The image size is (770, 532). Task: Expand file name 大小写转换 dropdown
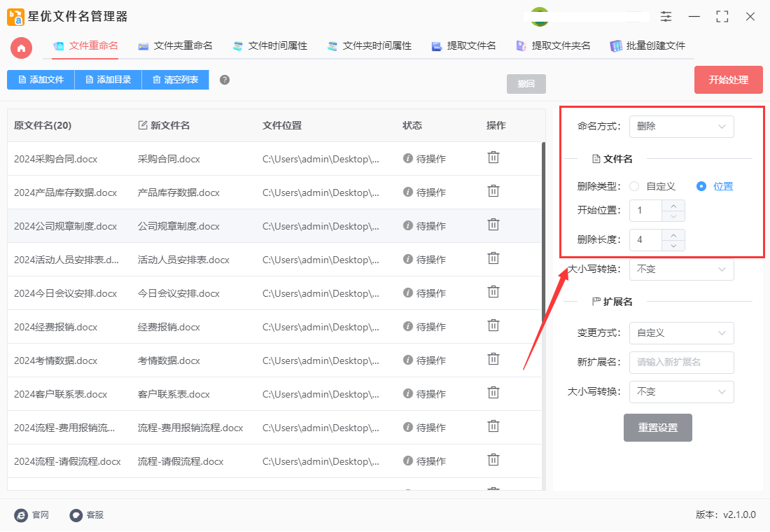(x=681, y=269)
